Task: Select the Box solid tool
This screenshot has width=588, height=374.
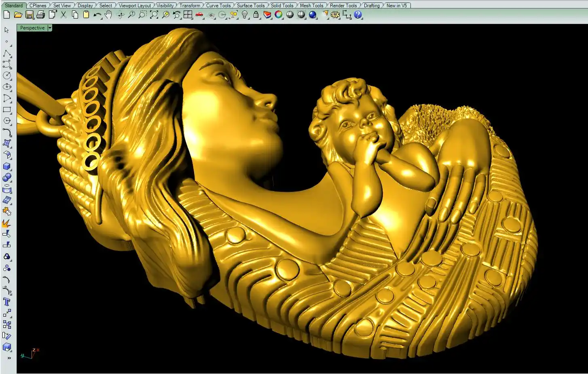Action: [x=7, y=166]
